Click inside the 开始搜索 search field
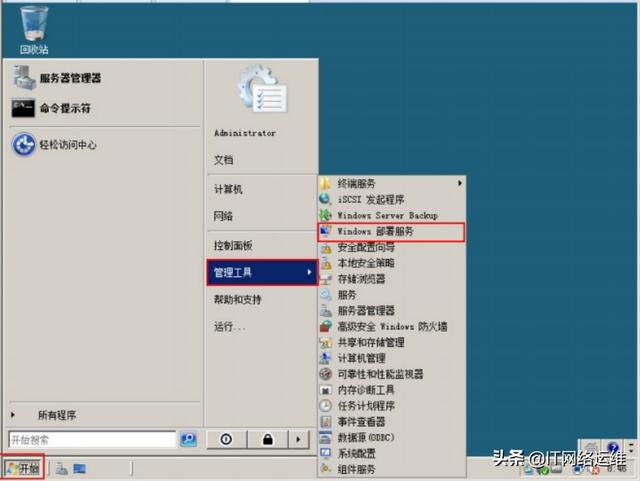Viewport: 640px width, 481px height. pos(92,440)
